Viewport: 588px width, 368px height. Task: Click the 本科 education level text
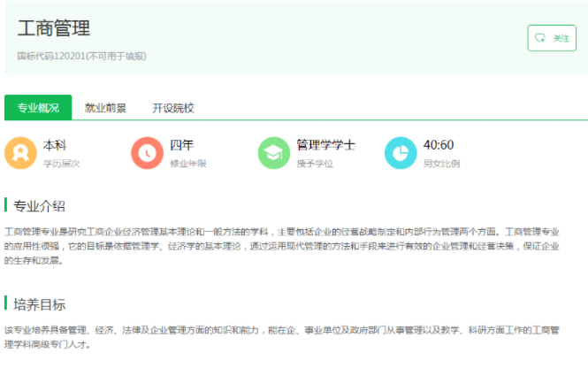[x=55, y=145]
